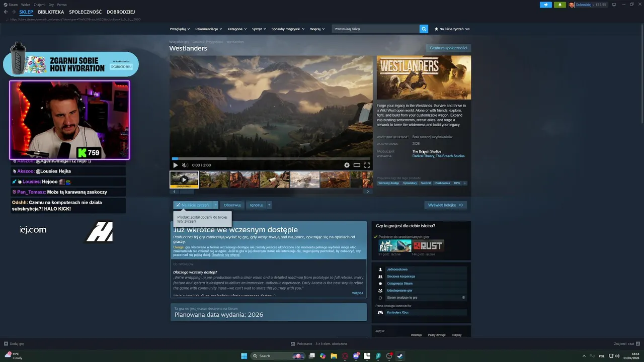Expand the Sposoby rozgrywki dropdown
The width and height of the screenshot is (644, 362).
[x=288, y=29]
